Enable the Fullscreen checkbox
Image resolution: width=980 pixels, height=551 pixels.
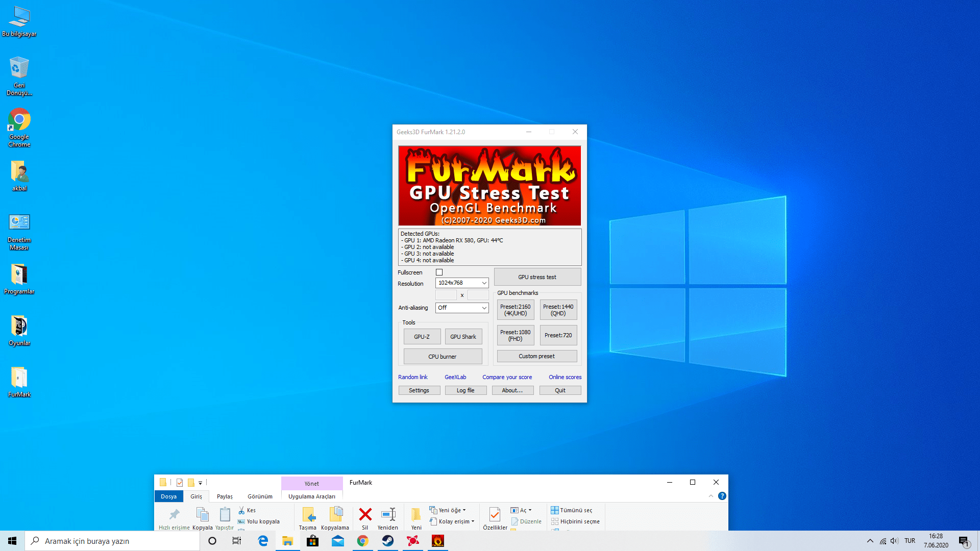point(439,272)
